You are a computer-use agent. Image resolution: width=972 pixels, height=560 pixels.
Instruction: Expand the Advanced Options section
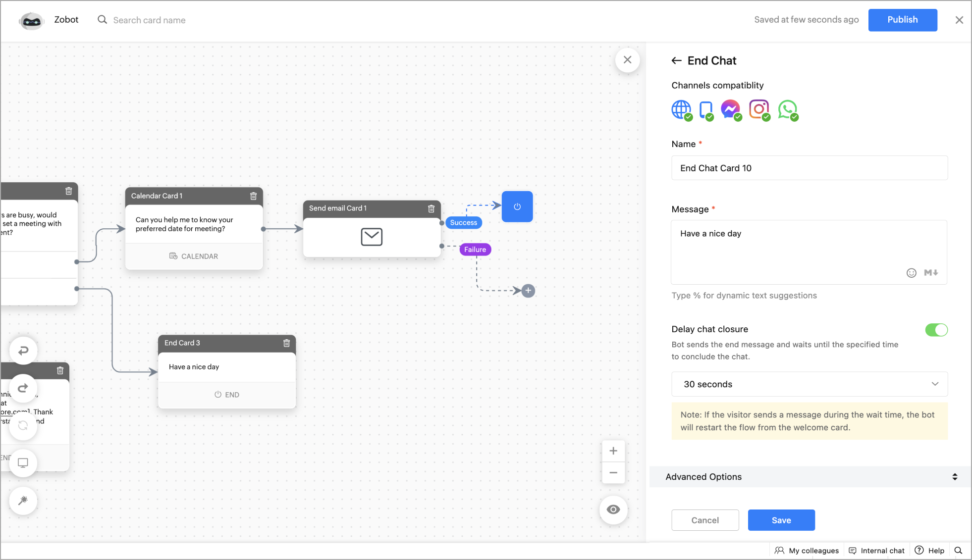810,477
